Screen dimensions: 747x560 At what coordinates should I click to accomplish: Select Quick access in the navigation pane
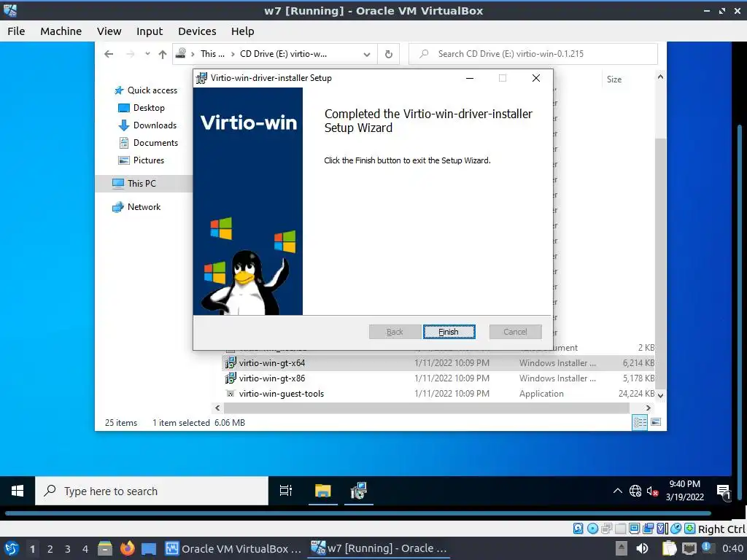point(146,90)
